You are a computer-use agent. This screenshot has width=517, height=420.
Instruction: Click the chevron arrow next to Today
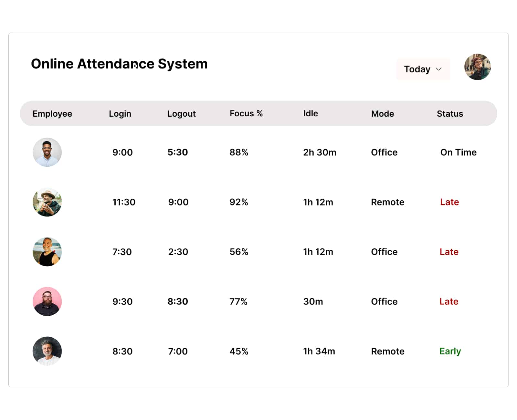pos(438,69)
